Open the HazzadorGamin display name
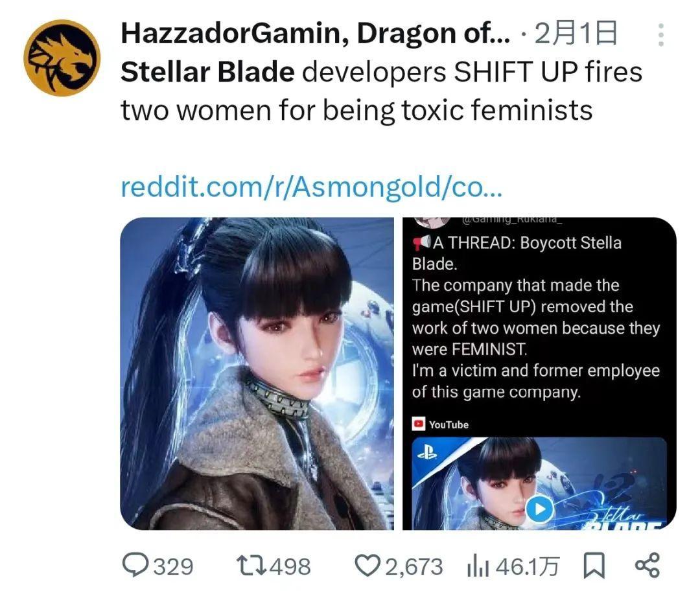Screen dimensions: 700x600 tap(315, 34)
